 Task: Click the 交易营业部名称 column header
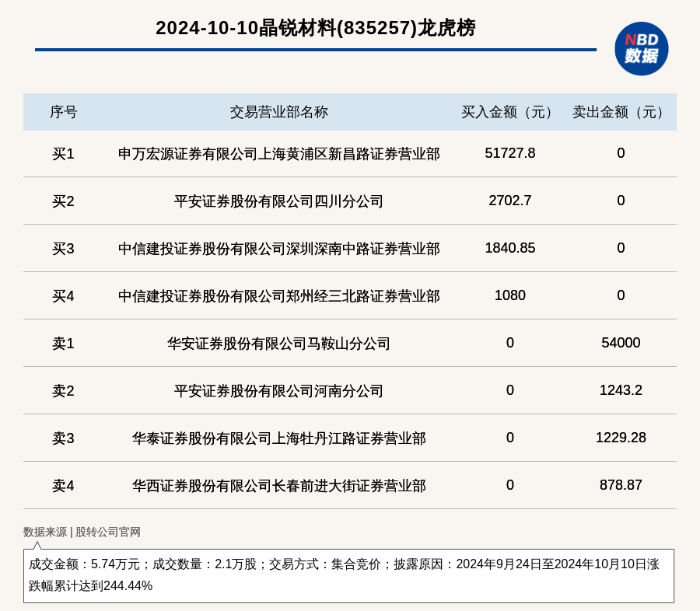coord(279,112)
